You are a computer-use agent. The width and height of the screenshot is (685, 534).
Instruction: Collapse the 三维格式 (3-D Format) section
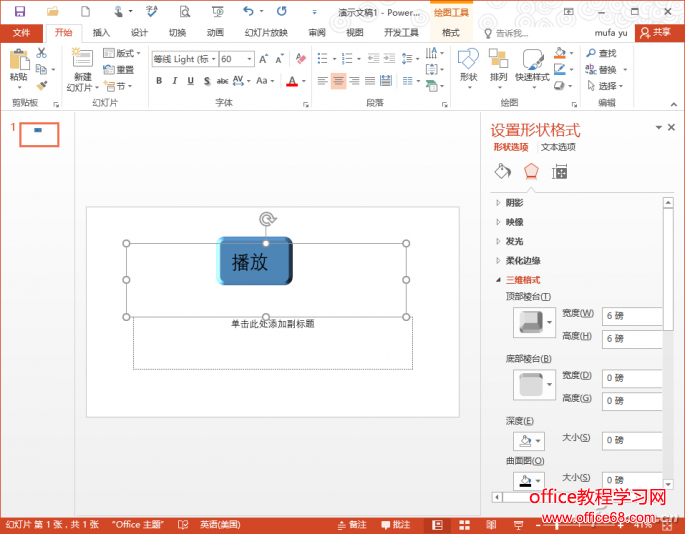click(522, 280)
